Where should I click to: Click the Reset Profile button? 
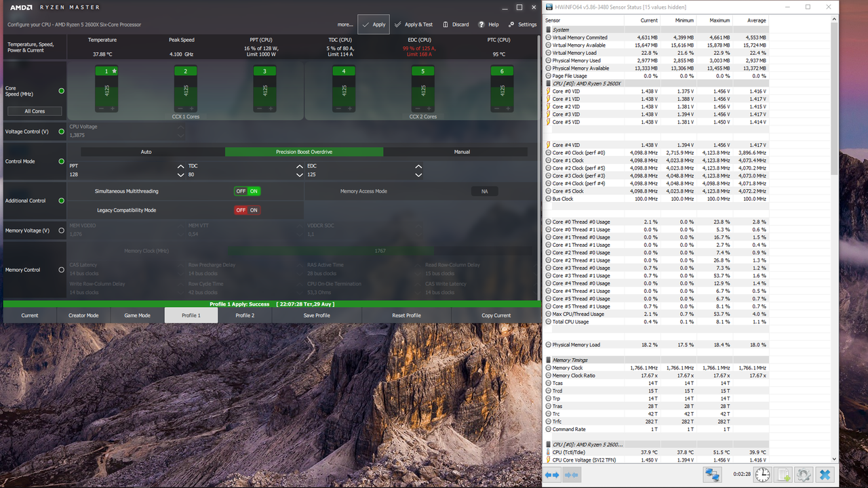click(406, 315)
